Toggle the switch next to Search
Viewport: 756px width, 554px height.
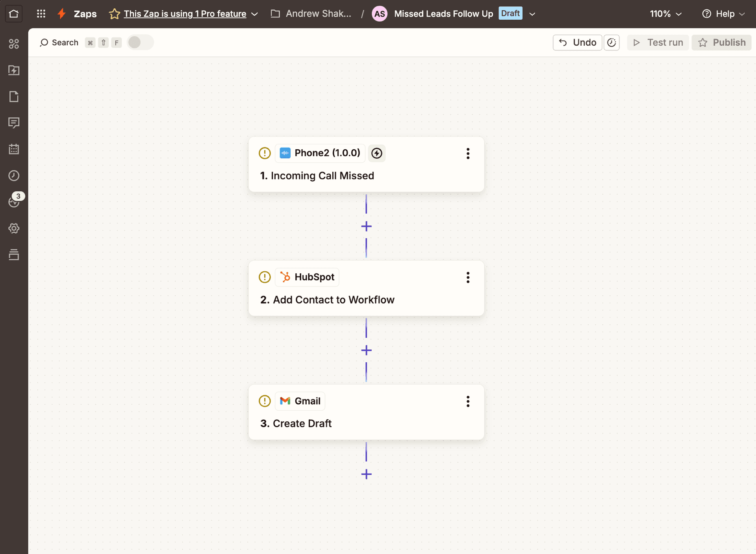[140, 43]
